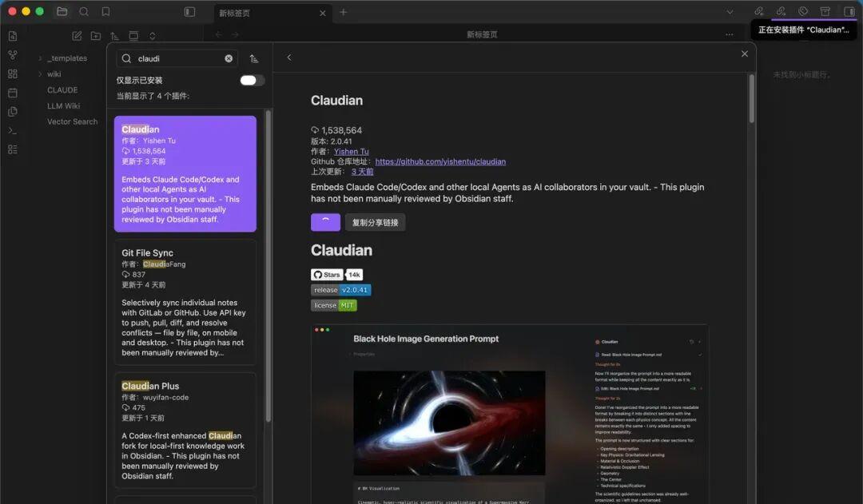Open the outgoing links panel icon
863x504 pixels.
coord(781,11)
